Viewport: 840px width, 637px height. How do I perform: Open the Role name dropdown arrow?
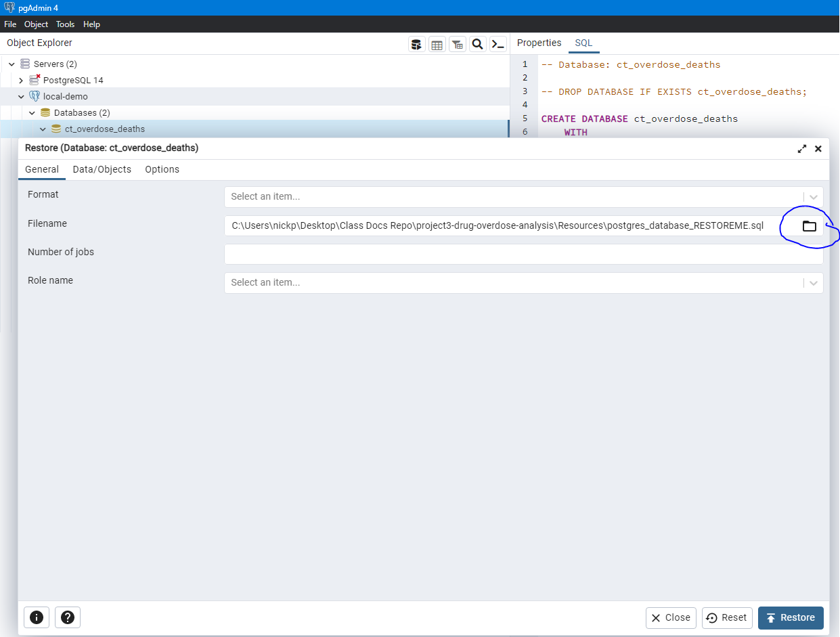[814, 283]
